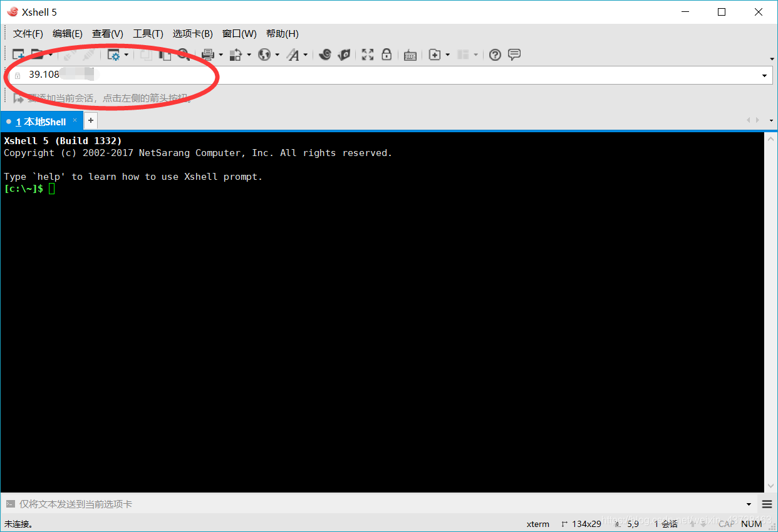Open the session properties gear icon
This screenshot has width=778, height=532.
[114, 55]
